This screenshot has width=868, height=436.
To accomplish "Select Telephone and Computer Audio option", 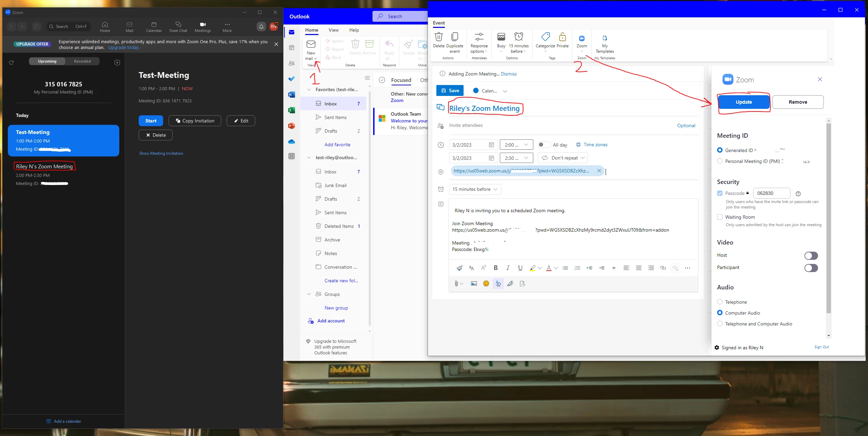I will [719, 324].
